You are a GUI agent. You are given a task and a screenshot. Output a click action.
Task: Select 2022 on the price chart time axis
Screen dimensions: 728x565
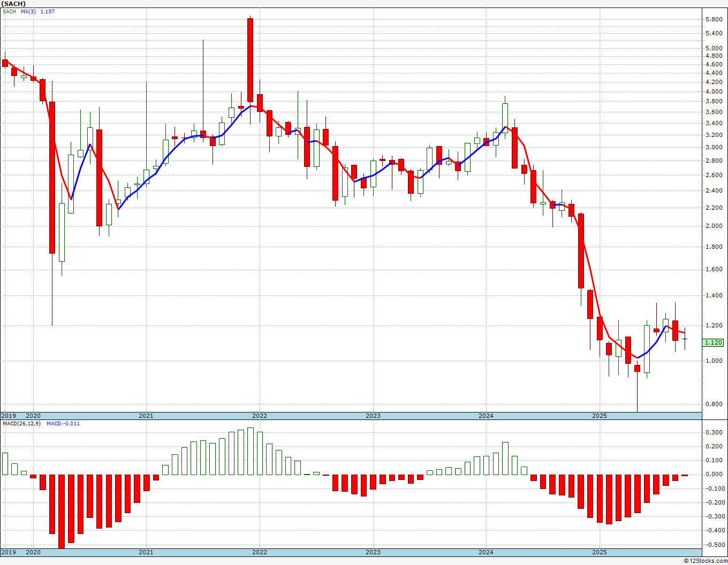[260, 416]
